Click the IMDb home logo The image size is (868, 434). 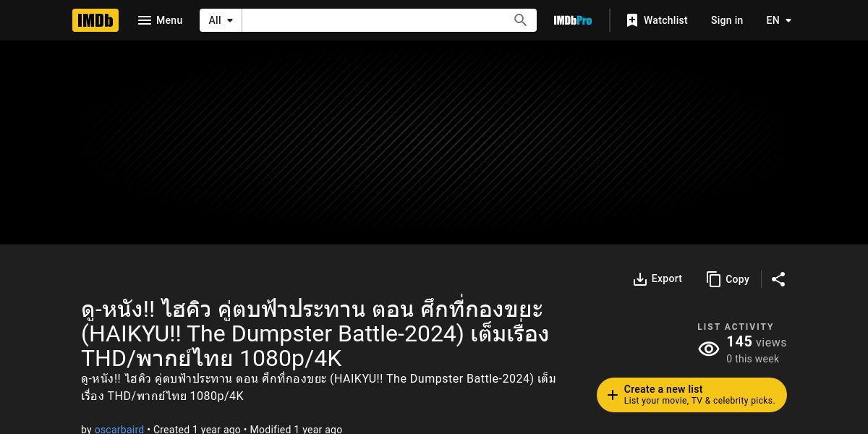coord(95,20)
